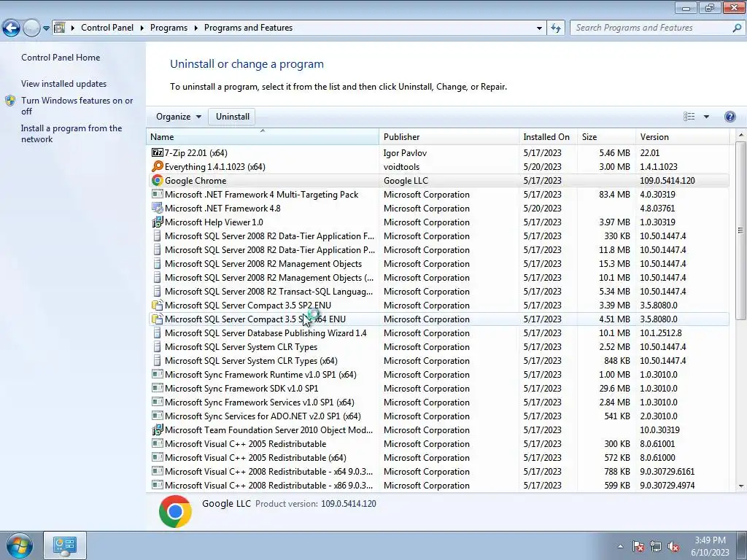The image size is (747, 560).
Task: Click the Programs breadcrumb segment
Action: coord(169,28)
